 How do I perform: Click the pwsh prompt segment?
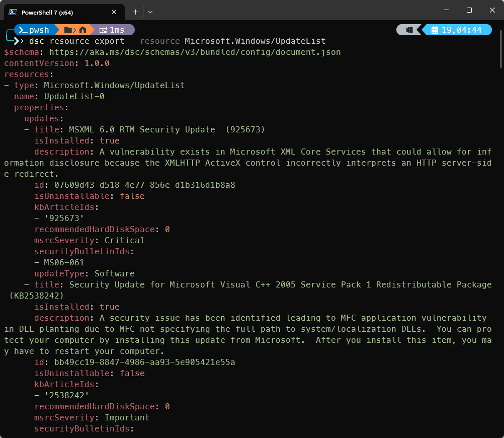(x=34, y=30)
